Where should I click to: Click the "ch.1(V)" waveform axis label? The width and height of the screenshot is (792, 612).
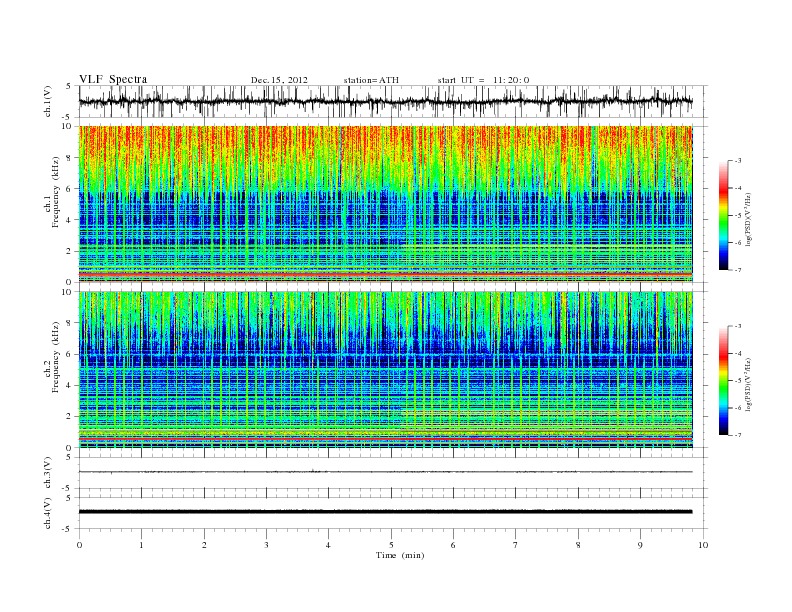48,101
